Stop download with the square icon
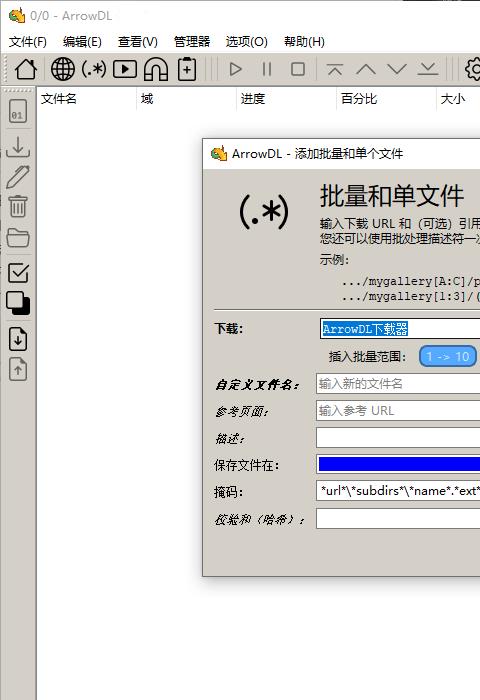The width and height of the screenshot is (480, 700). [298, 69]
